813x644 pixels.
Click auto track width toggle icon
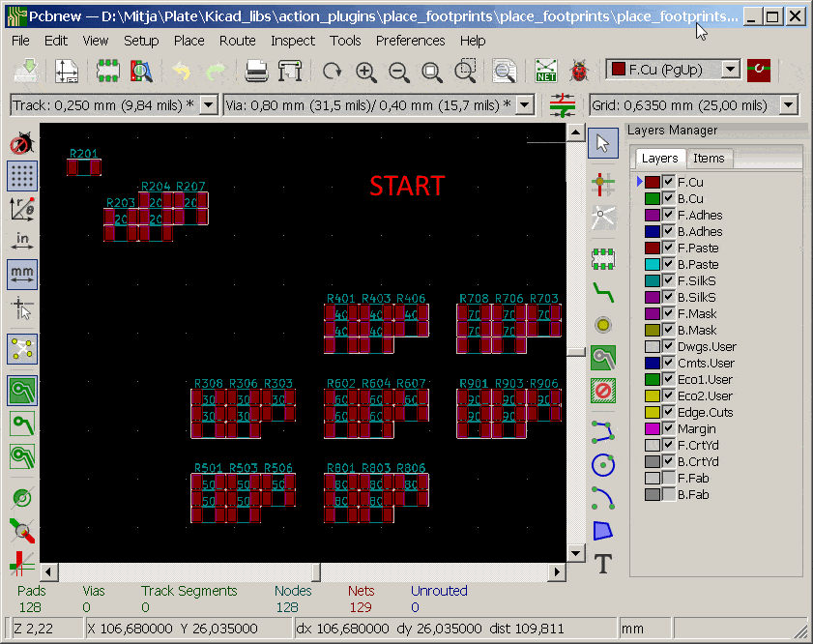point(562,105)
